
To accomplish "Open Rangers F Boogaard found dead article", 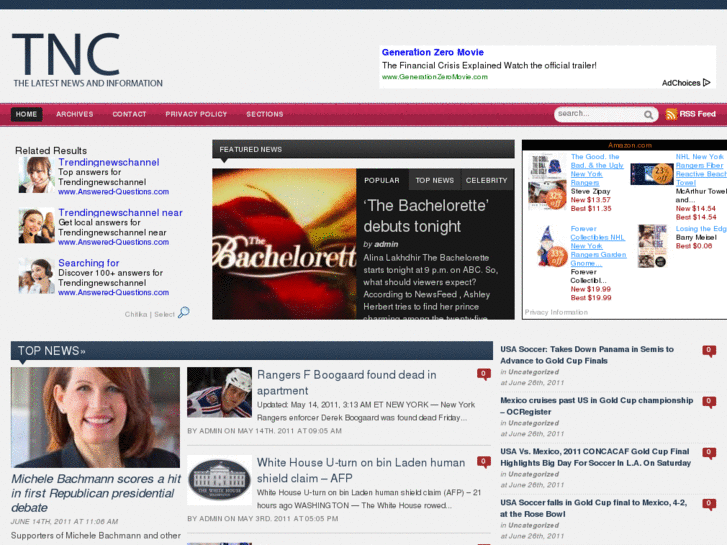I will pyautogui.click(x=347, y=382).
